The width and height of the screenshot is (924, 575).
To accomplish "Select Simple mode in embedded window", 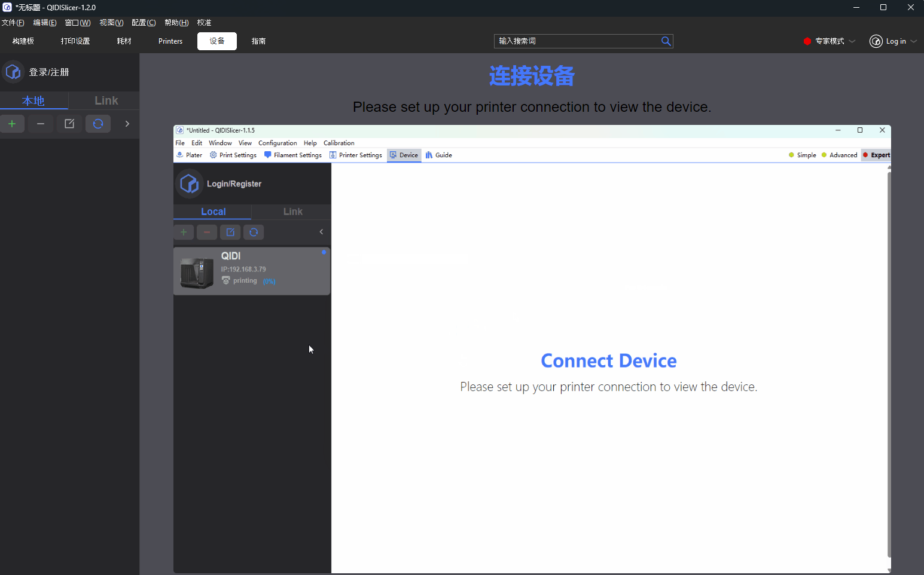I will click(802, 155).
